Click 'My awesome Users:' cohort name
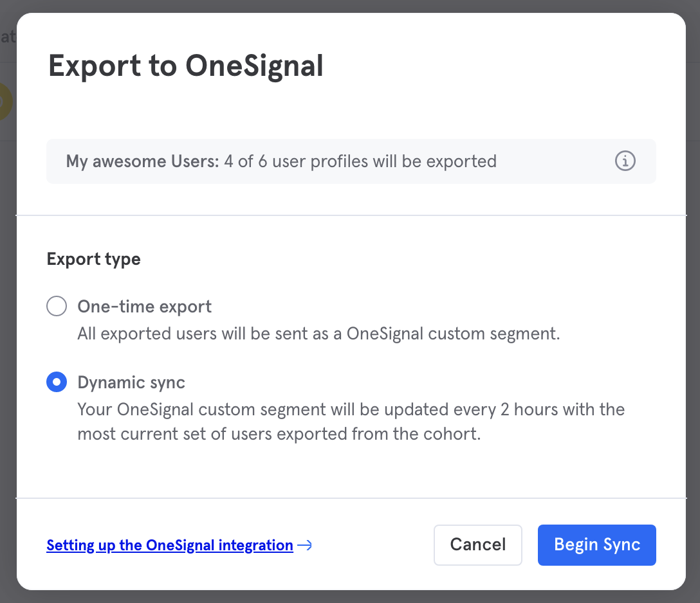 pos(142,161)
